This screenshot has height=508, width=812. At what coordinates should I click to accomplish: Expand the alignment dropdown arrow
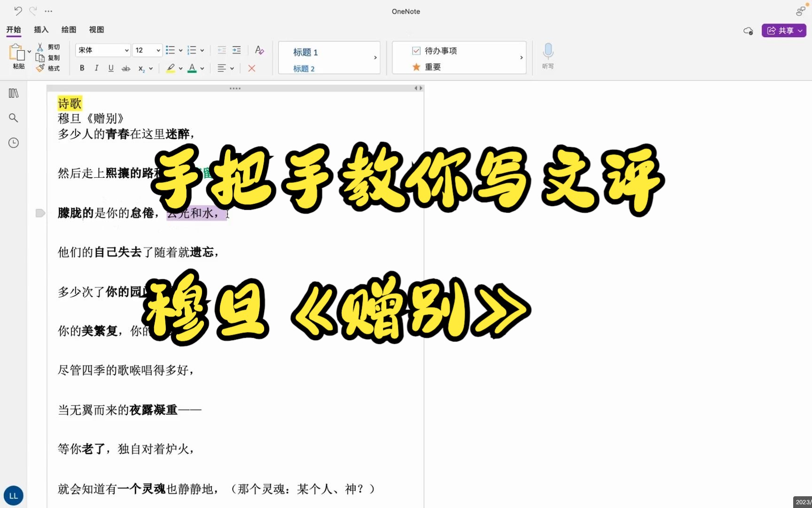pos(232,69)
